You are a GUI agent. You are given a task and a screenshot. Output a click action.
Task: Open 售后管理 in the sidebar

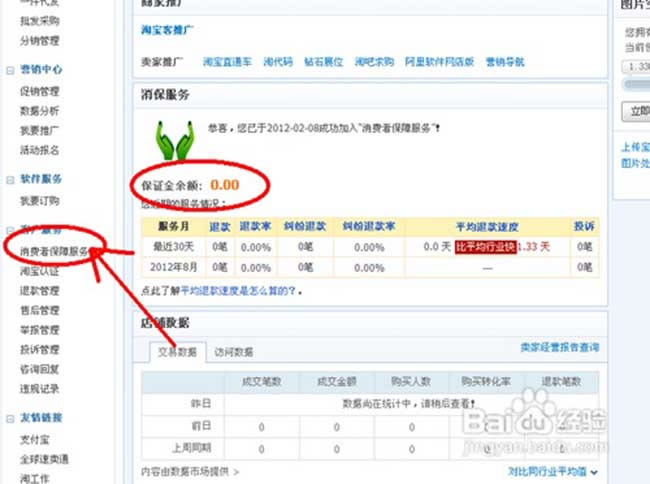coord(40,310)
